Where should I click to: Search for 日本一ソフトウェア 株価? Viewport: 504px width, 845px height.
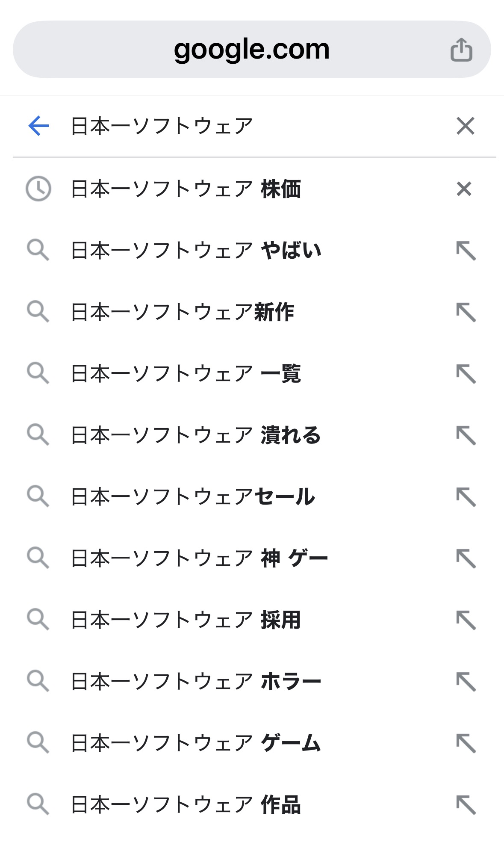(186, 189)
